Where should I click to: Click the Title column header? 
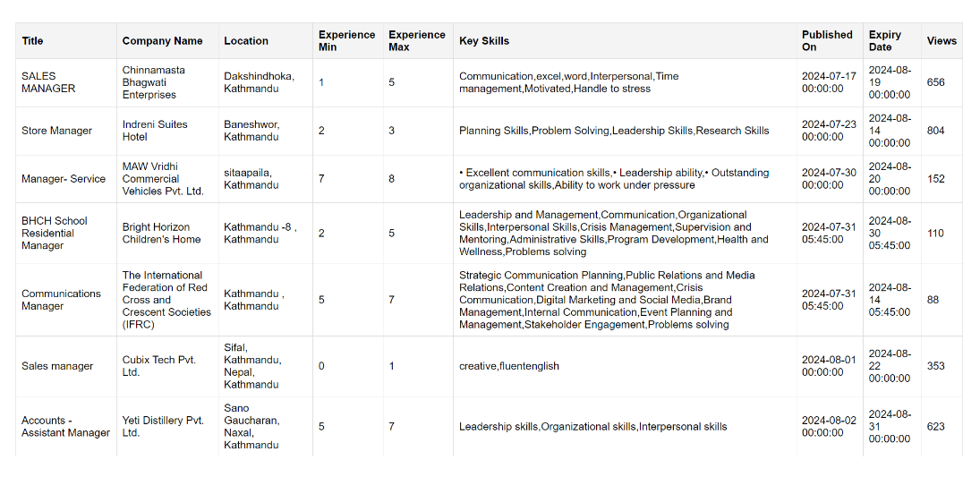coord(32,41)
